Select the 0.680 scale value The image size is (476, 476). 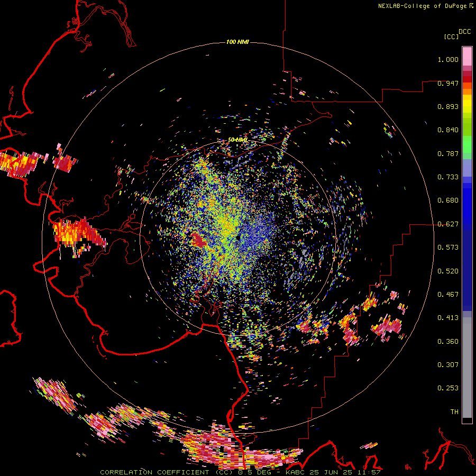coord(448,200)
